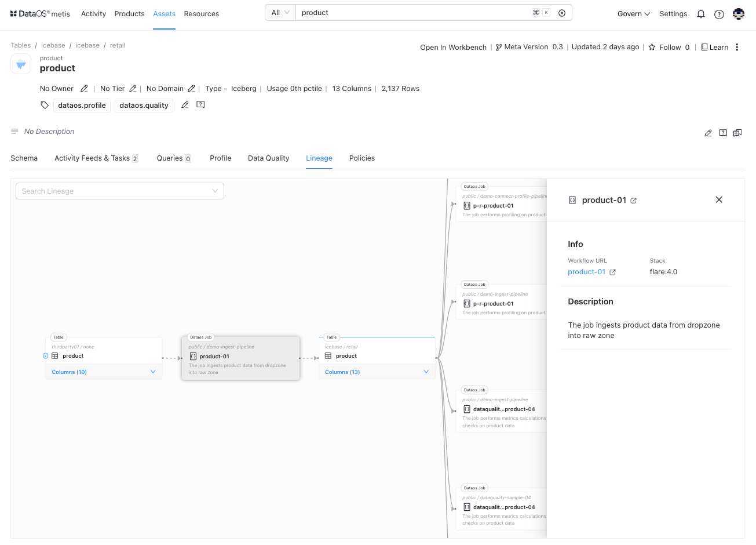Screen dimensions: 756x545
Task: Click the dataos.quality tag
Action: (144, 106)
